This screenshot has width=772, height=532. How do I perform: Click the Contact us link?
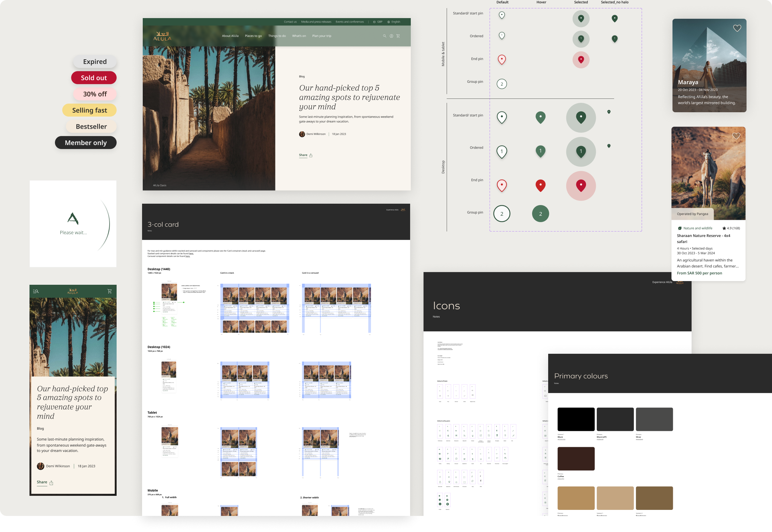(x=290, y=22)
